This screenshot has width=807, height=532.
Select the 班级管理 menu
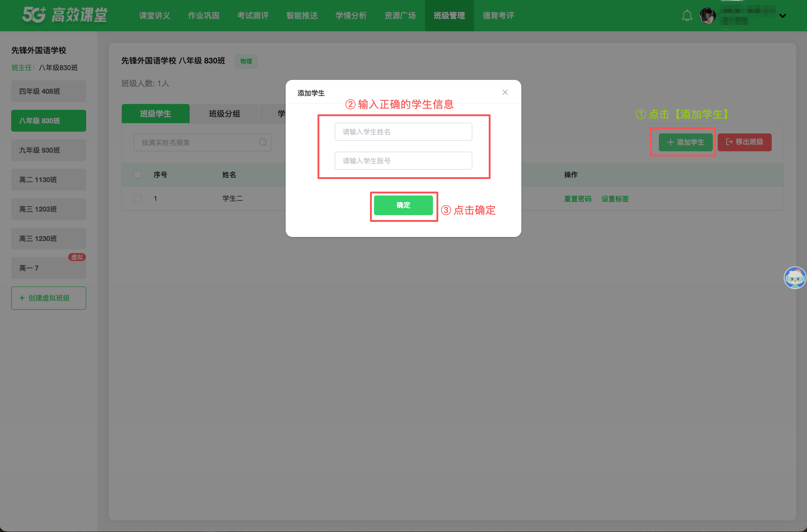pyautogui.click(x=449, y=16)
